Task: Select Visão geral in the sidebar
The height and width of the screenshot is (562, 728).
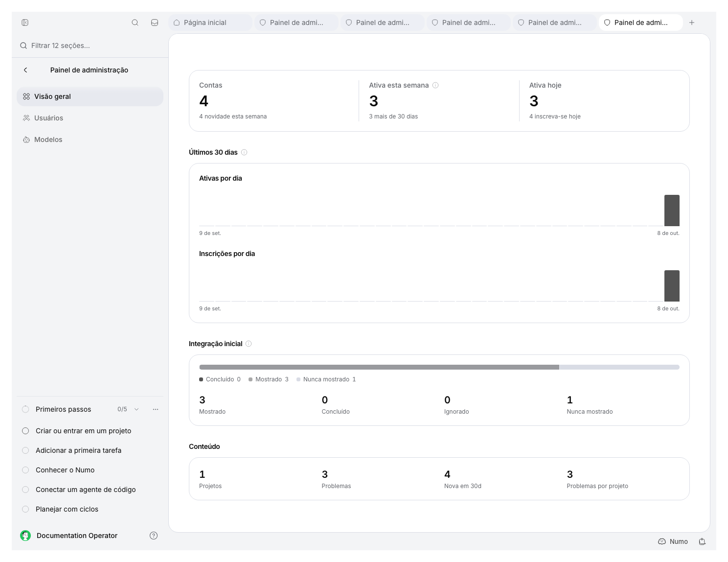Action: 90,96
